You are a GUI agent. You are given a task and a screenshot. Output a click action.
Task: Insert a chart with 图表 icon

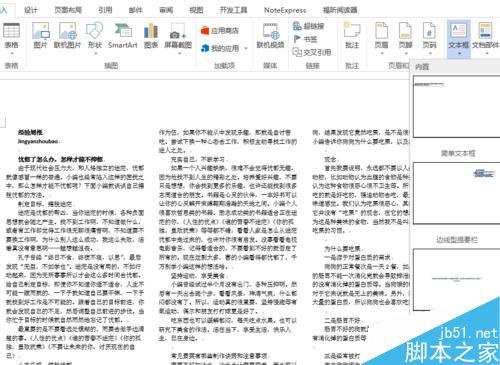coord(151,35)
